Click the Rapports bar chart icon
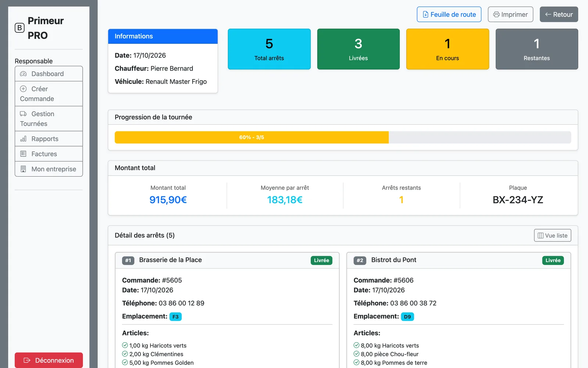The height and width of the screenshot is (368, 588). [x=23, y=139]
